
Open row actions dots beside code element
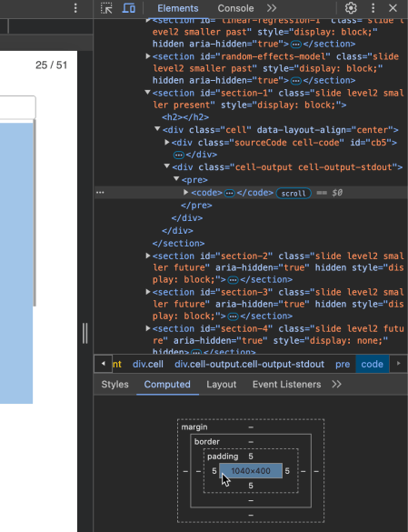pyautogui.click(x=100, y=193)
